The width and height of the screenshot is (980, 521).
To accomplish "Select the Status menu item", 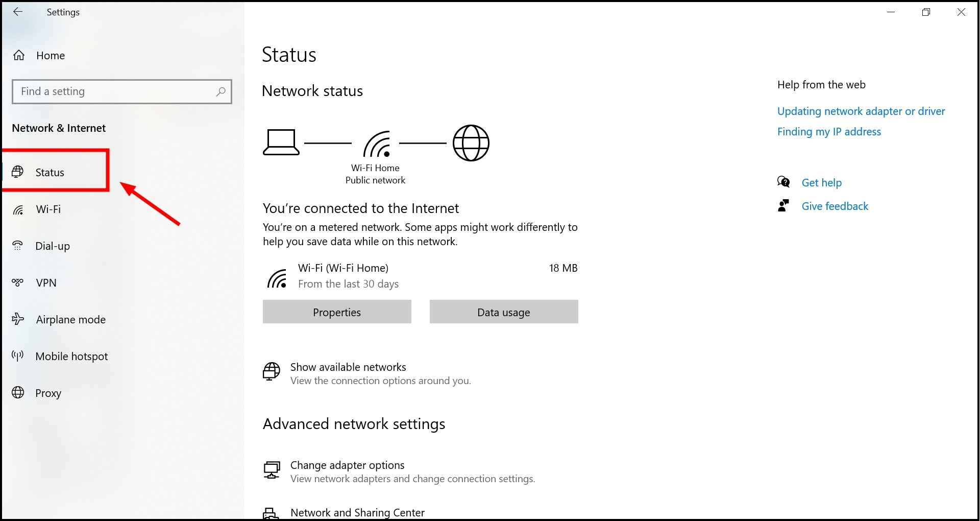I will coord(50,173).
